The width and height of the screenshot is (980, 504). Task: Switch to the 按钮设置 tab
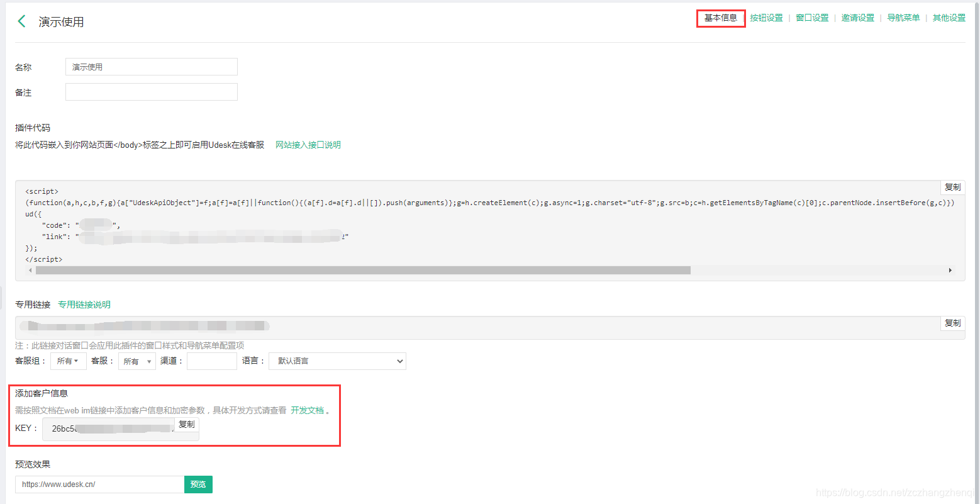[x=766, y=18]
